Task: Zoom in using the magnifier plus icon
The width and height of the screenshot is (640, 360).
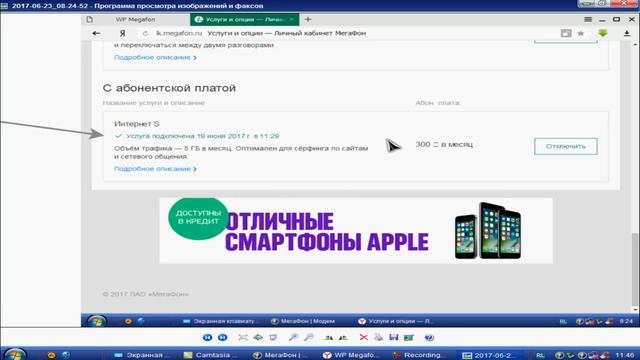Action: tap(293, 338)
